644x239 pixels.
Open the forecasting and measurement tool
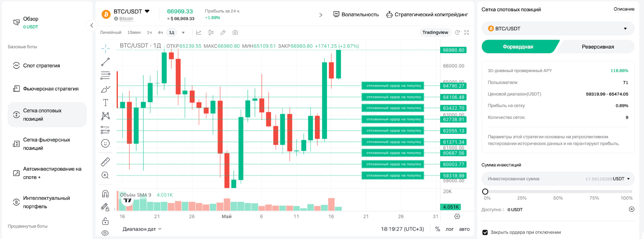[105, 130]
